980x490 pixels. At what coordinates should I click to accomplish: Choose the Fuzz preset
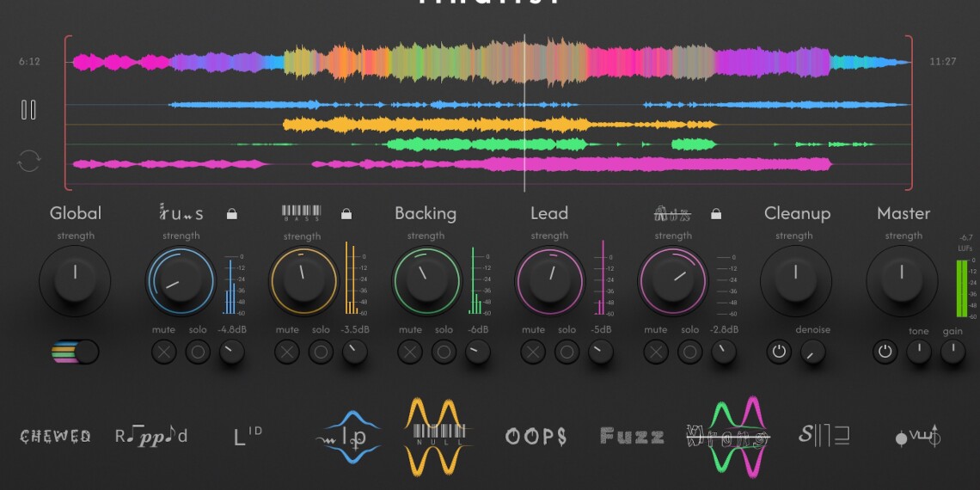click(632, 437)
